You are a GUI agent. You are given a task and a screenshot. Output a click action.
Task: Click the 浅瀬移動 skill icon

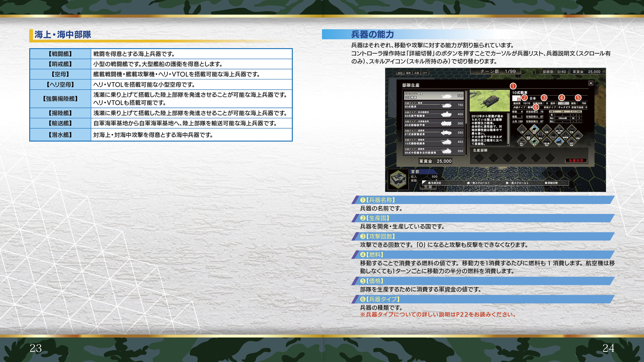coord(534,129)
